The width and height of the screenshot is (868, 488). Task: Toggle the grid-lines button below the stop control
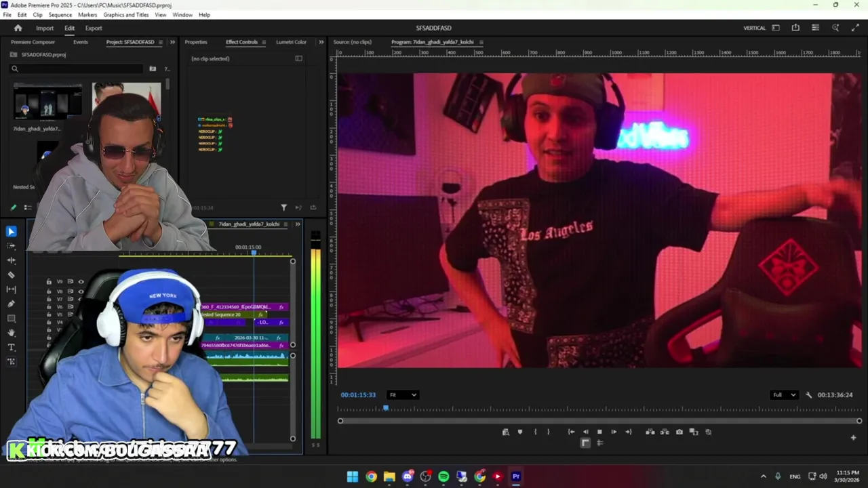[x=599, y=443]
